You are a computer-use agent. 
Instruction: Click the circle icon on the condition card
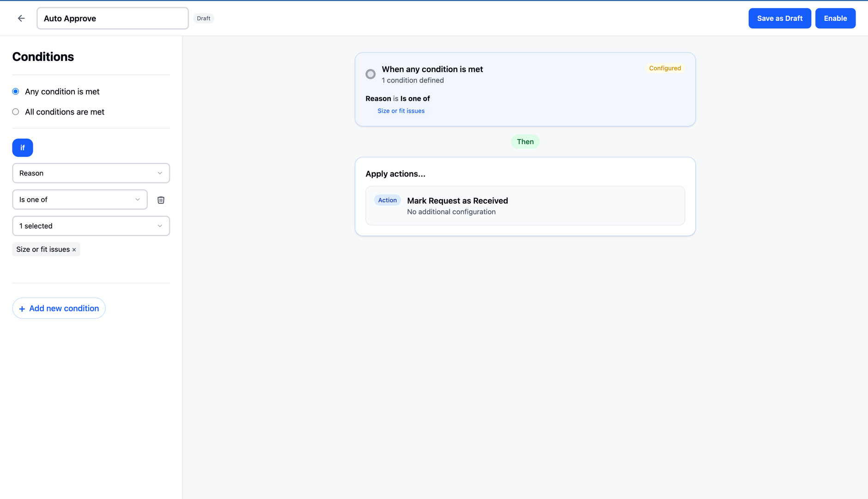click(x=370, y=74)
